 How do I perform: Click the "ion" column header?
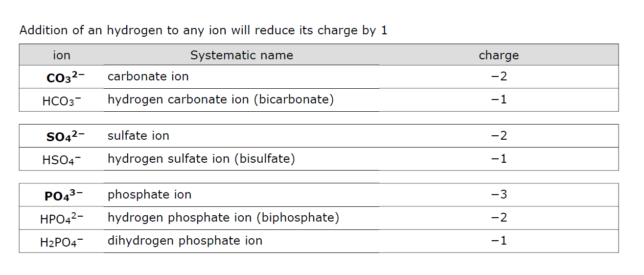62,55
